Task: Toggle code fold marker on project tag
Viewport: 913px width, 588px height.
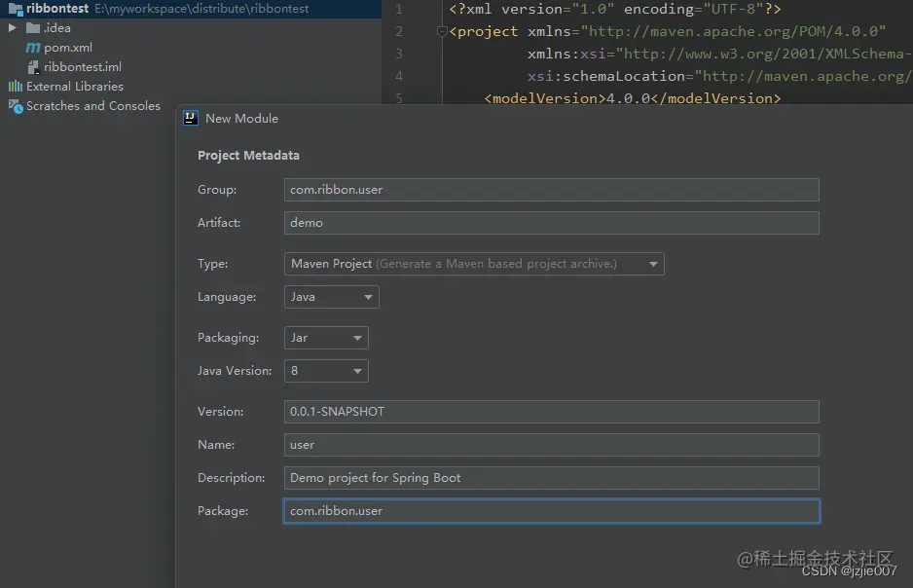Action: tap(442, 31)
